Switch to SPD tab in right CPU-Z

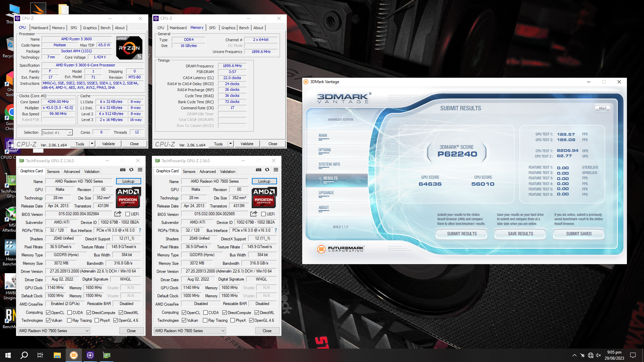click(x=212, y=28)
